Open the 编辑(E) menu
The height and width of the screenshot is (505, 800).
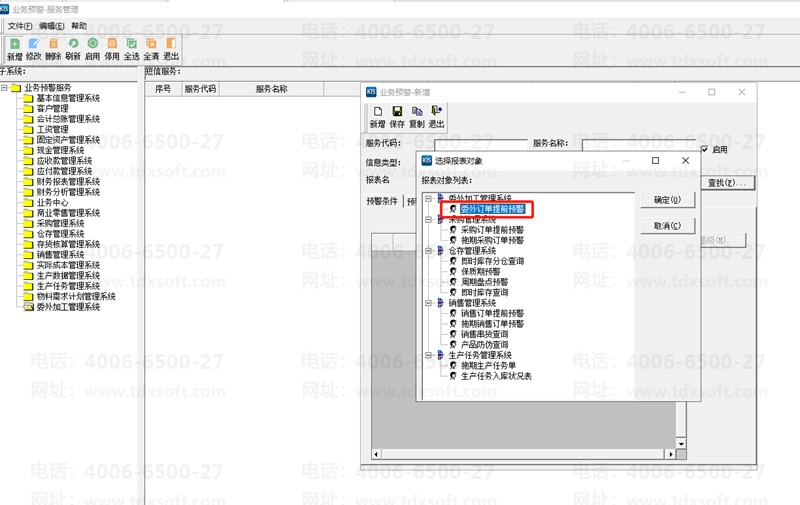click(x=52, y=25)
